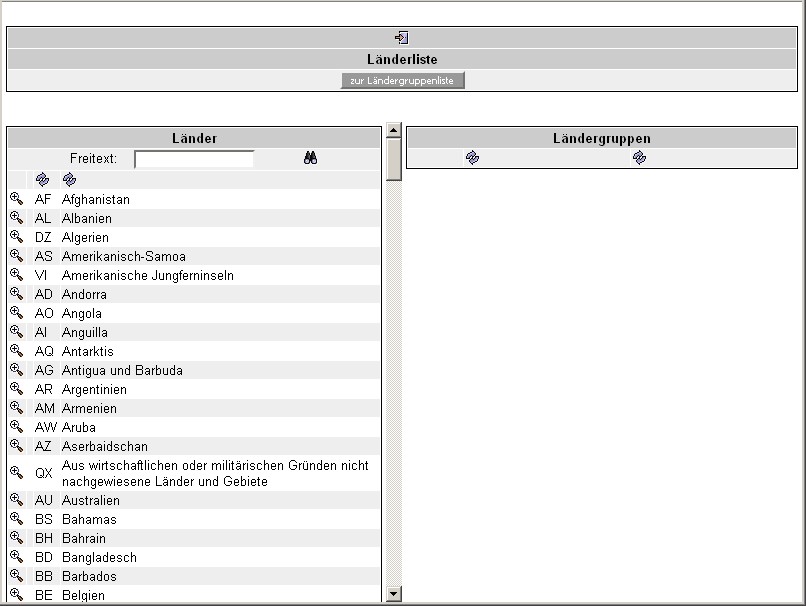Click magnifier icon beside Australien
The image size is (806, 606).
coord(16,500)
